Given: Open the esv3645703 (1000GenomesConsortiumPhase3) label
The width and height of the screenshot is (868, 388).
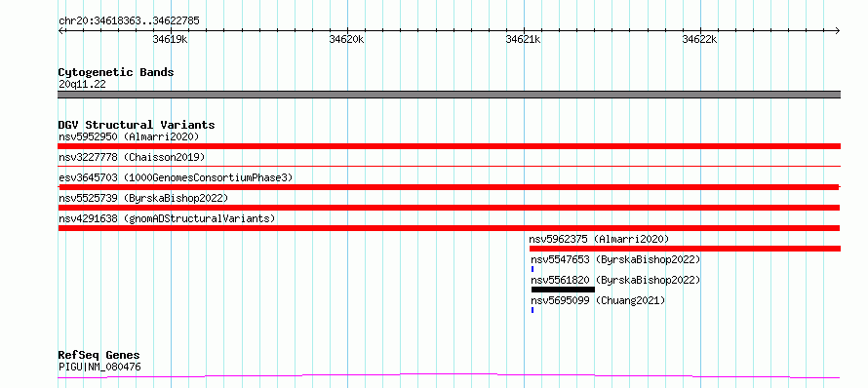Looking at the screenshot, I should tap(176, 177).
